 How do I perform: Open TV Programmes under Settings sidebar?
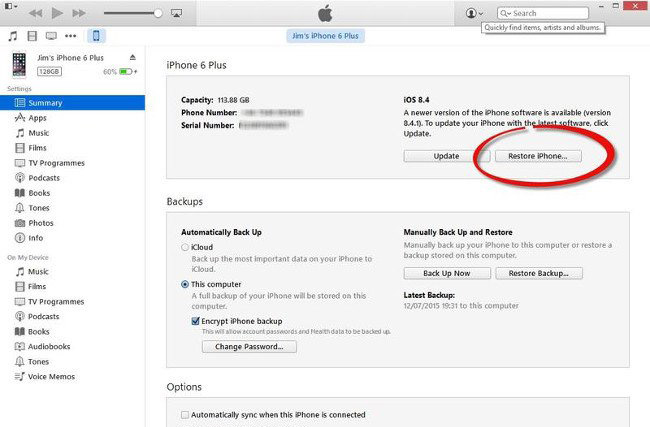click(x=73, y=163)
